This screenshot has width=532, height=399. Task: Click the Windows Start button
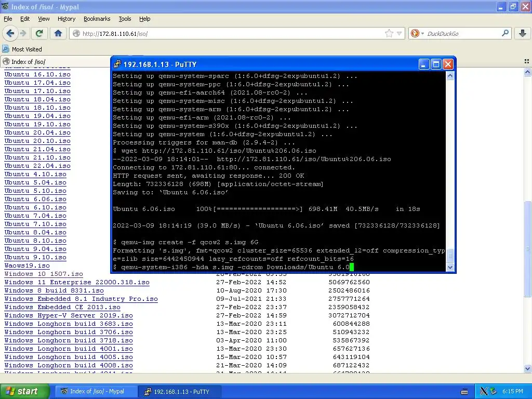[24, 391]
